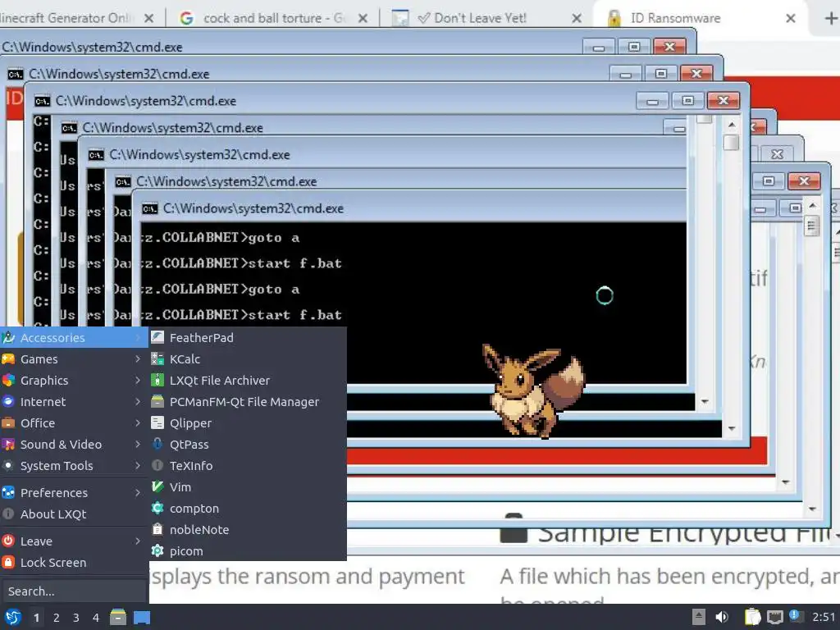Click the removable media eject tray icon
The width and height of the screenshot is (840, 630).
[x=699, y=617]
